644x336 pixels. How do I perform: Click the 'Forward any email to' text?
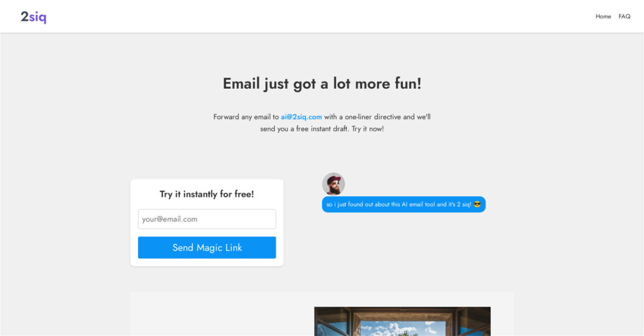pos(246,117)
